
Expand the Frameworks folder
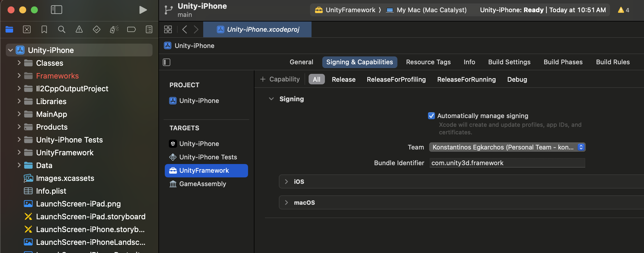click(x=19, y=76)
